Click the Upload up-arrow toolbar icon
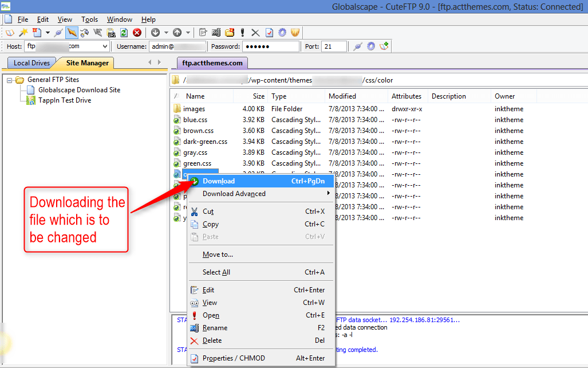Viewport: 588px width, 368px height. pyautogui.click(x=177, y=33)
